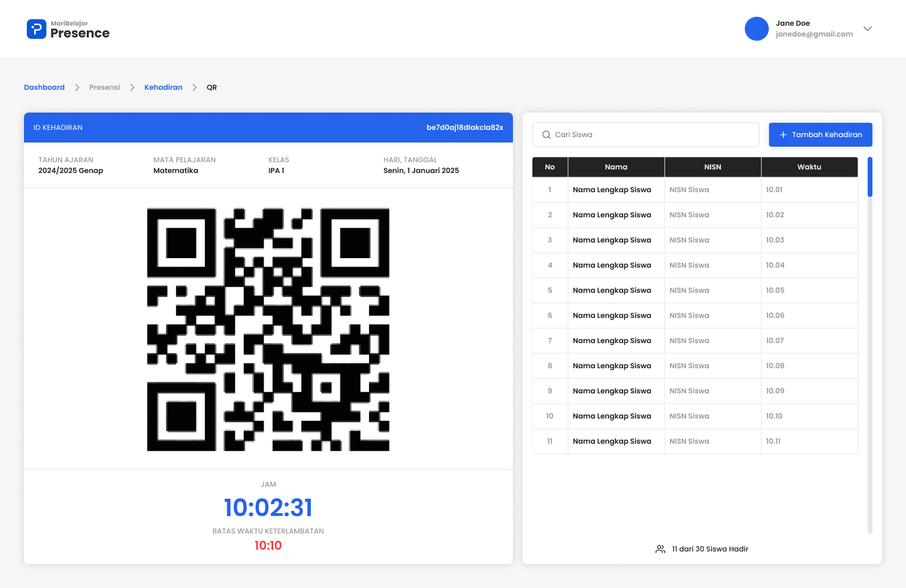This screenshot has height=588, width=906.
Task: Open the Kehadiran breadcrumb link
Action: tap(163, 87)
